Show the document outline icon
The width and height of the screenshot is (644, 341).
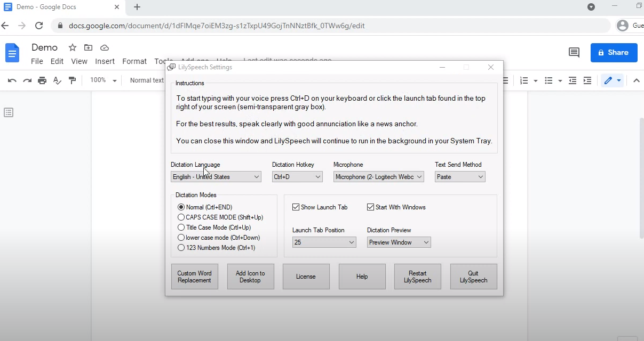[9, 112]
